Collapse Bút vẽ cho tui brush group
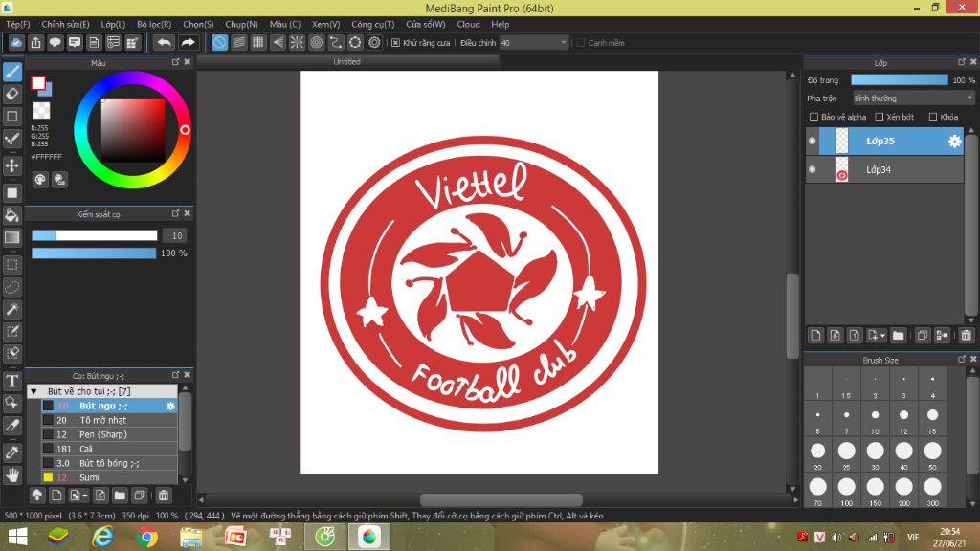 [34, 391]
